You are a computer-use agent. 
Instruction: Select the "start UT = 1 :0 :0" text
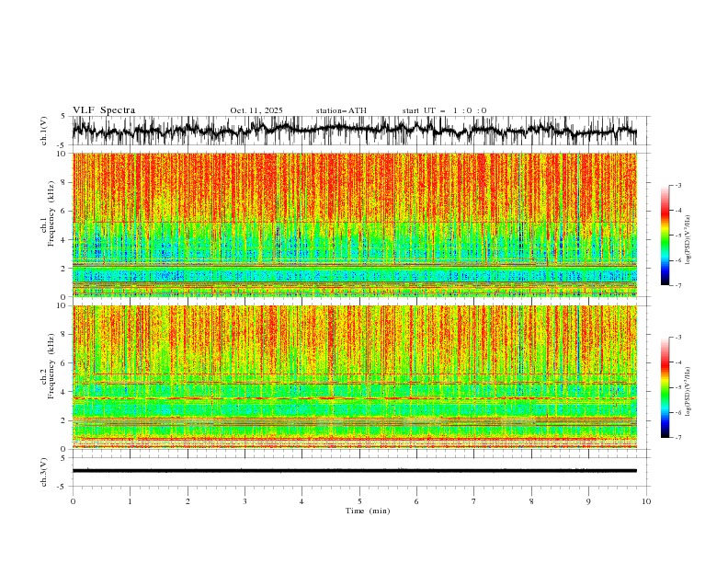tap(444, 110)
